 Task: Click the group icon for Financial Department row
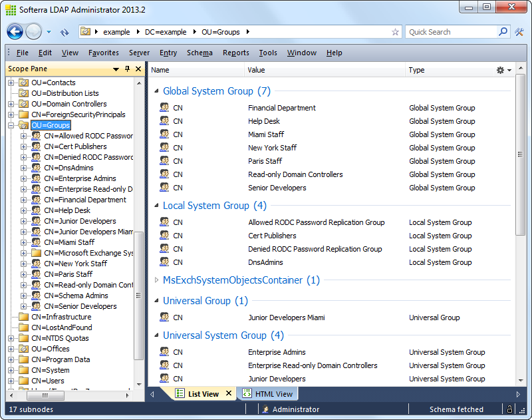164,107
